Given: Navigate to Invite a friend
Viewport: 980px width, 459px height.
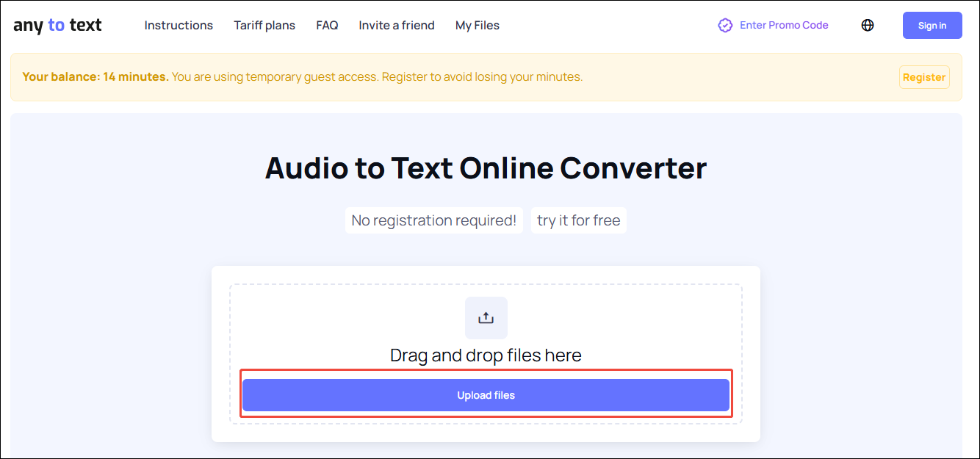Looking at the screenshot, I should tap(396, 25).
